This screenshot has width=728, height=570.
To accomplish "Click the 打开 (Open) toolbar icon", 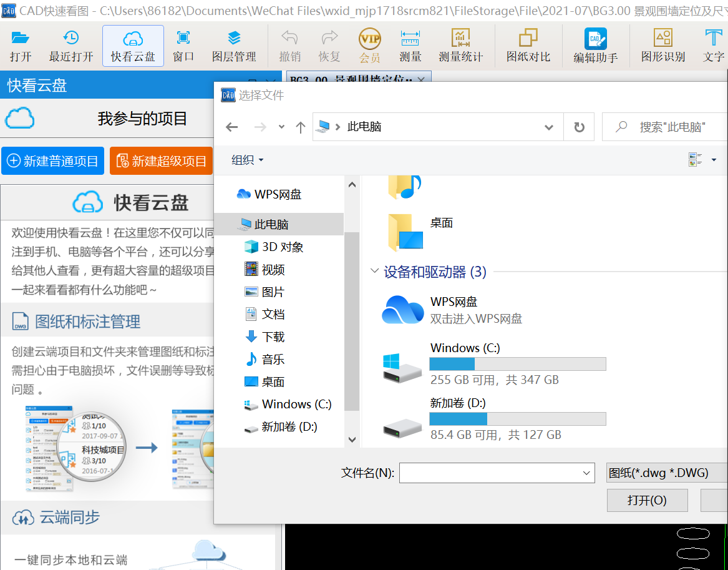I will (21, 46).
